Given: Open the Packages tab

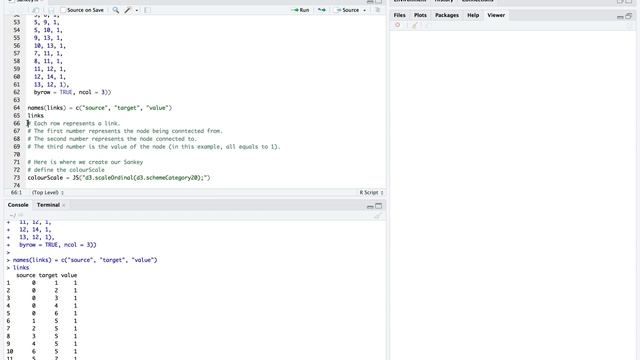Looking at the screenshot, I should pos(447,15).
